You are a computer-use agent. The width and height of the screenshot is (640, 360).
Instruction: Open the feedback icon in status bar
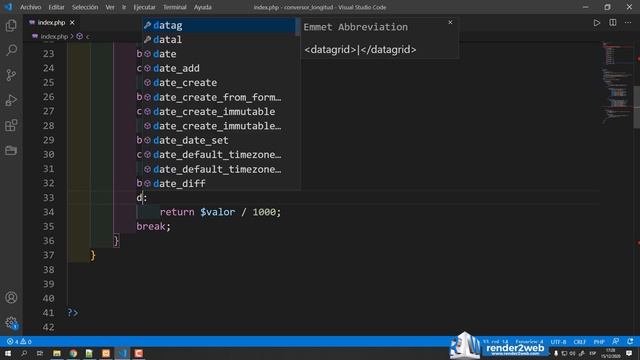tap(615, 341)
